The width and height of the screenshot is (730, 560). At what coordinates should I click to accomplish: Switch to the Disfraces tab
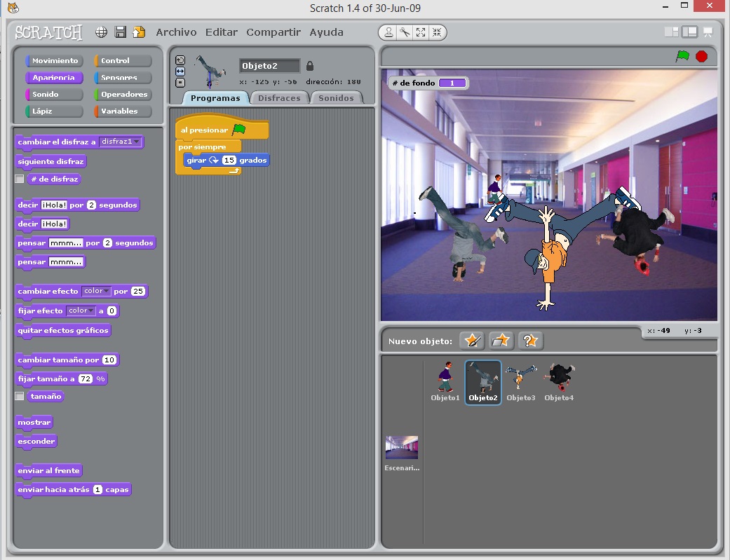pos(279,97)
